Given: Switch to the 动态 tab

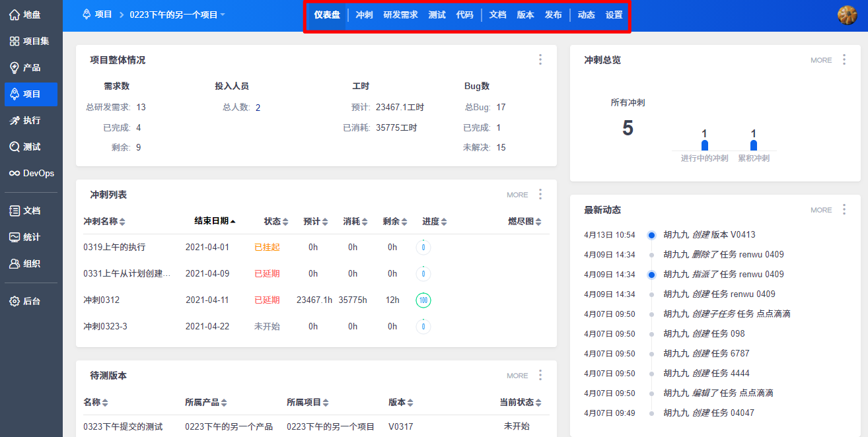Looking at the screenshot, I should (x=586, y=15).
